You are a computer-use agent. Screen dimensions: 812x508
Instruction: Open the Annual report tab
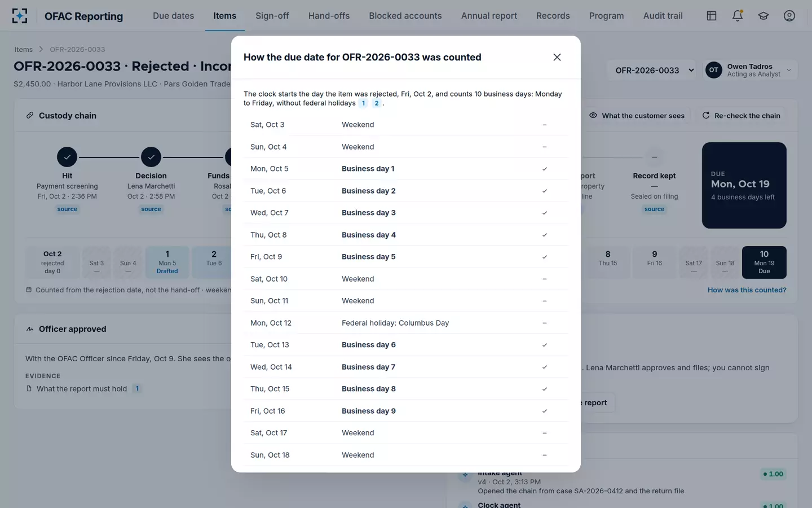(489, 16)
